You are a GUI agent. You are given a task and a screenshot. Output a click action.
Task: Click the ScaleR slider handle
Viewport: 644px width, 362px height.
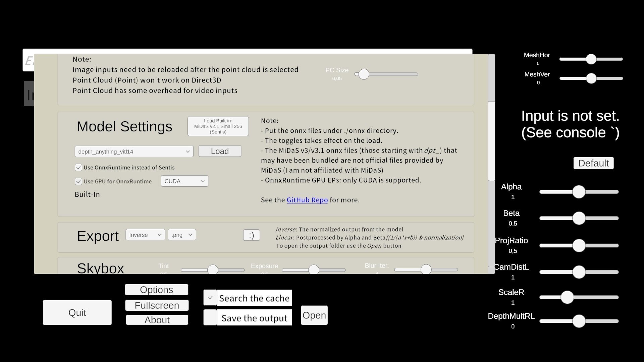pyautogui.click(x=567, y=297)
